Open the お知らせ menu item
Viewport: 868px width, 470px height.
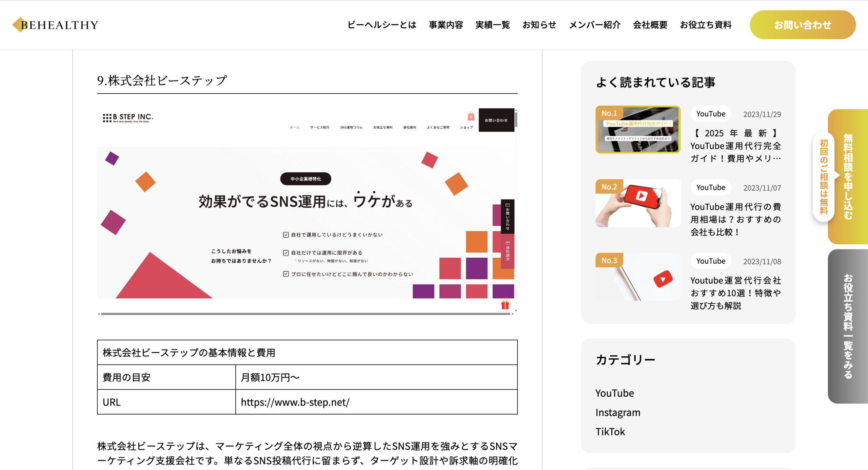539,25
